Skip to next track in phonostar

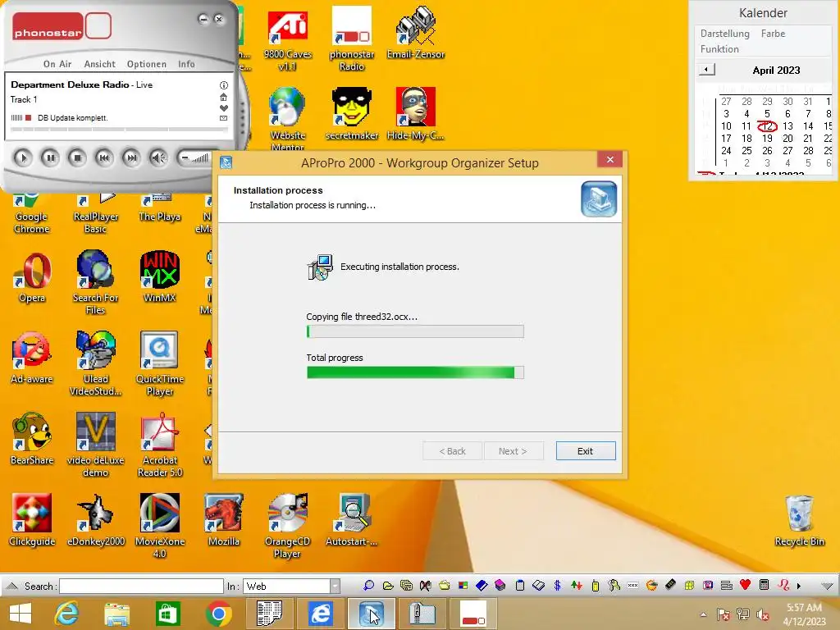pos(131,157)
